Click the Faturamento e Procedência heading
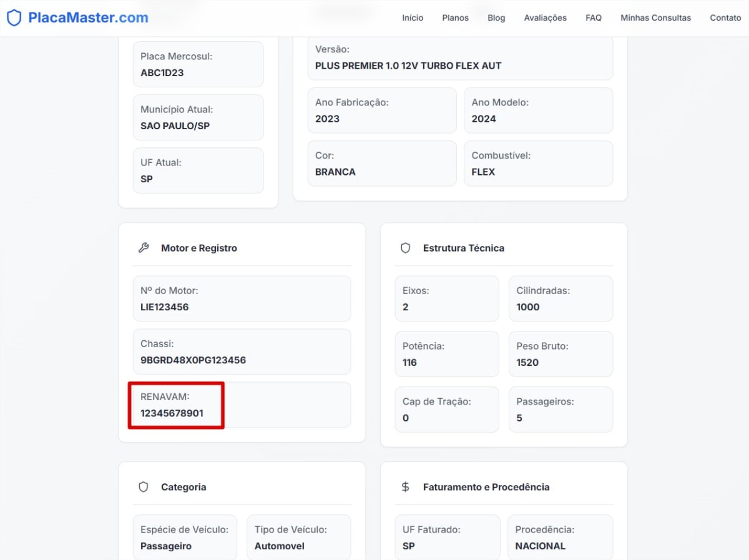The width and height of the screenshot is (749, 560). pyautogui.click(x=486, y=487)
